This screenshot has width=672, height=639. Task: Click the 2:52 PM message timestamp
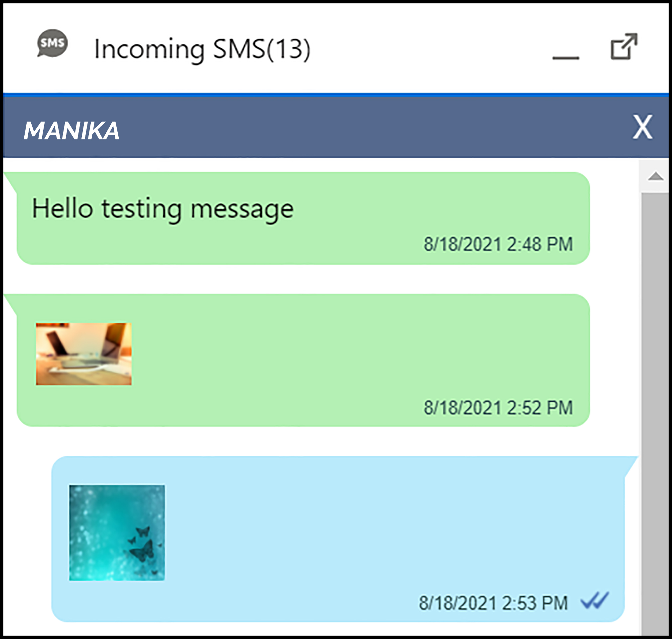tap(498, 407)
